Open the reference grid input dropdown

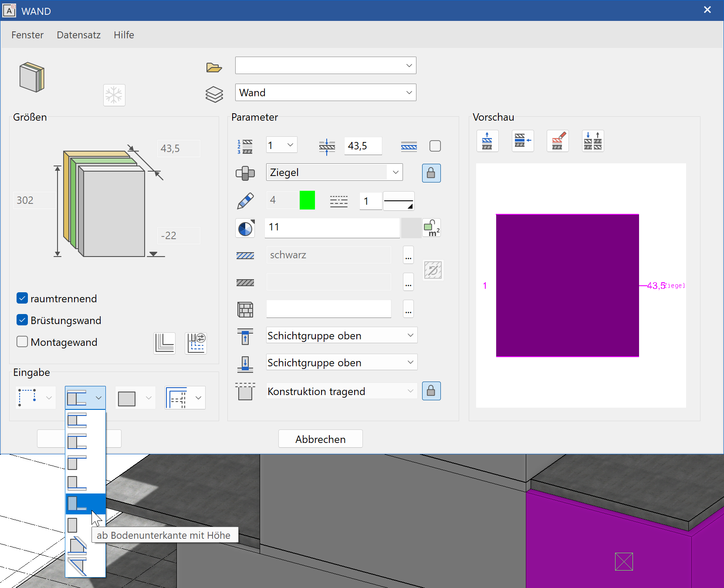pyautogui.click(x=185, y=398)
